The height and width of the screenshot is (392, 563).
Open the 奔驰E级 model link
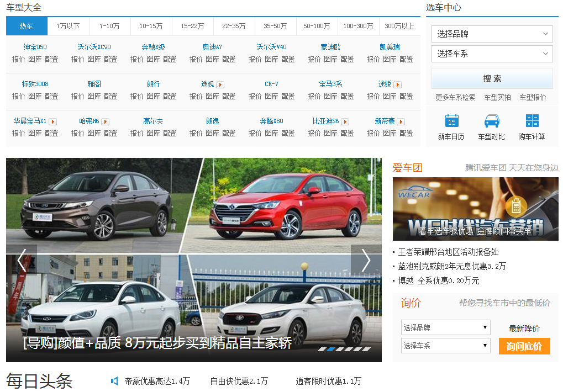click(x=153, y=47)
